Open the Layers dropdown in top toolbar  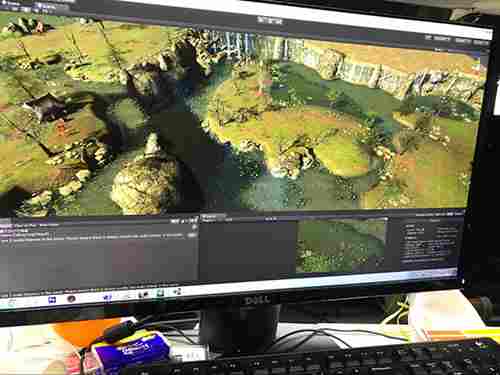pos(463,40)
